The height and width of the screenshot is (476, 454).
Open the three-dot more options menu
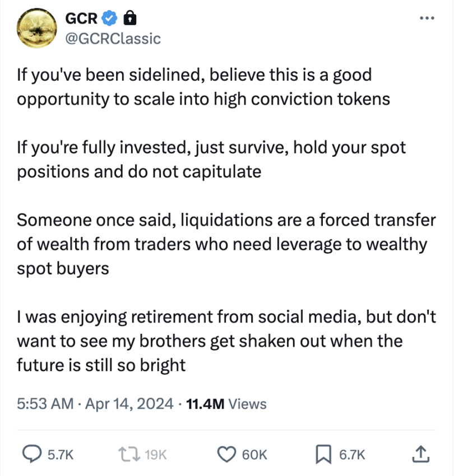point(427,17)
